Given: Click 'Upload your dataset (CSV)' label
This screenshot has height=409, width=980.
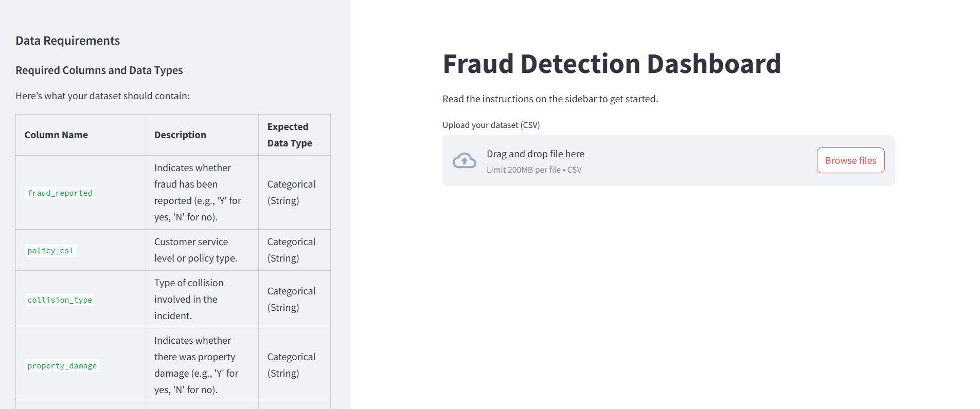Looking at the screenshot, I should (491, 125).
